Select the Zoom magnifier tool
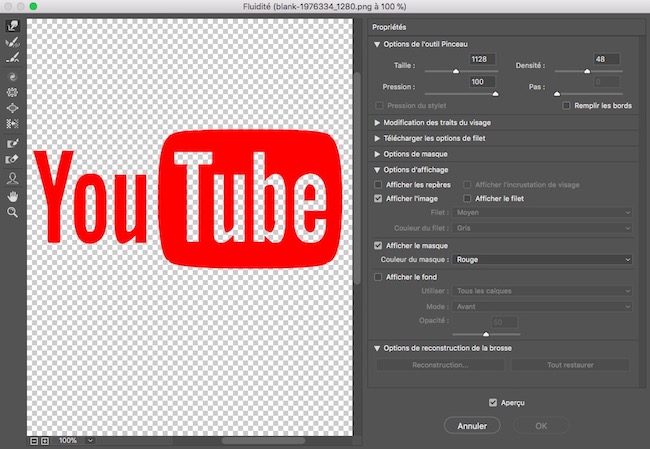Screen dimensions: 650x449 pyautogui.click(x=12, y=212)
